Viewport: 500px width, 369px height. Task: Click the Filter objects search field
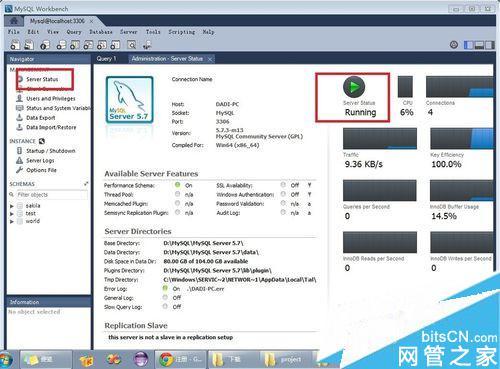tap(51, 195)
